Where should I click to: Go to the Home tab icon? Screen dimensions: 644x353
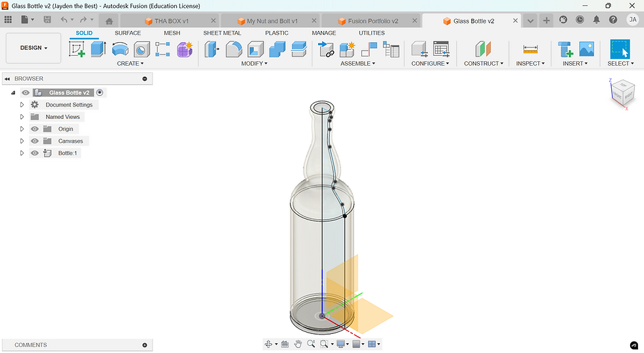(109, 21)
